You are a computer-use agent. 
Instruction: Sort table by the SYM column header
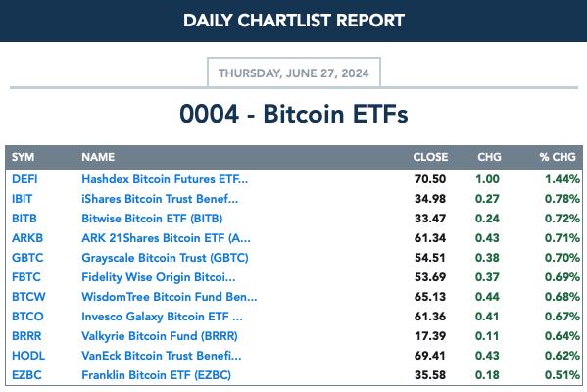[23, 157]
